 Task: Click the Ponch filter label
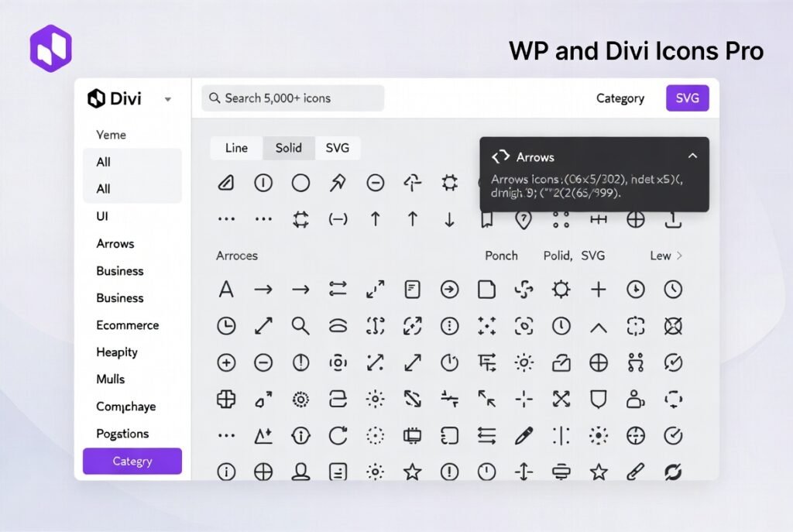click(x=501, y=256)
